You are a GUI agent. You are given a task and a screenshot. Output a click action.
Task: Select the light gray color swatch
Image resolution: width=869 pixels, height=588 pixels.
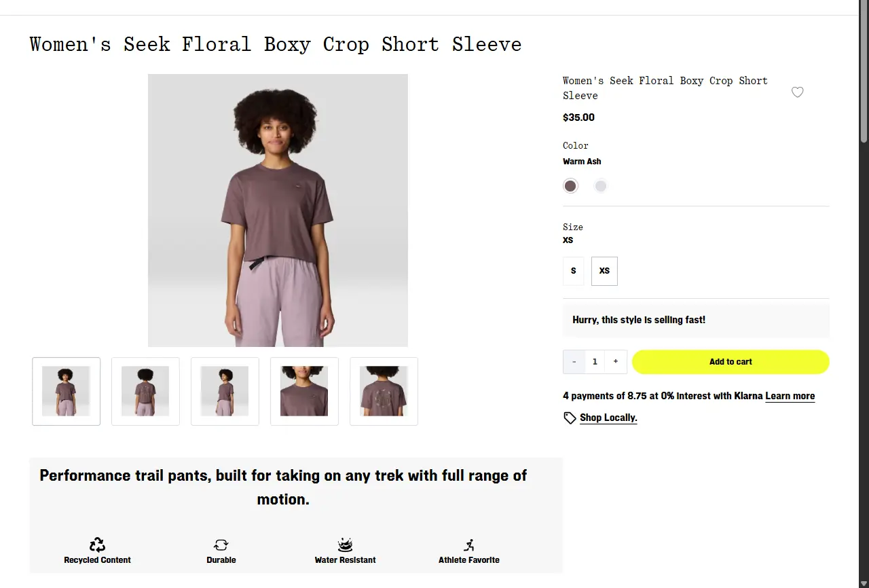(x=600, y=185)
